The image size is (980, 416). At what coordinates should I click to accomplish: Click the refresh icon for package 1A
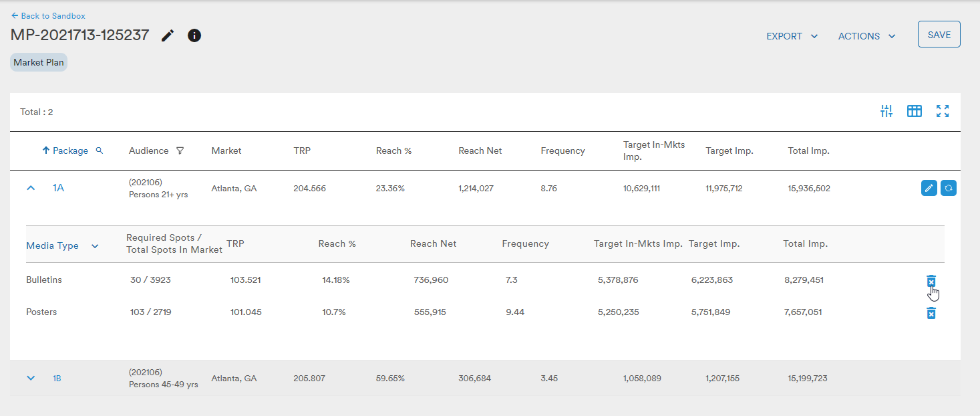click(949, 189)
